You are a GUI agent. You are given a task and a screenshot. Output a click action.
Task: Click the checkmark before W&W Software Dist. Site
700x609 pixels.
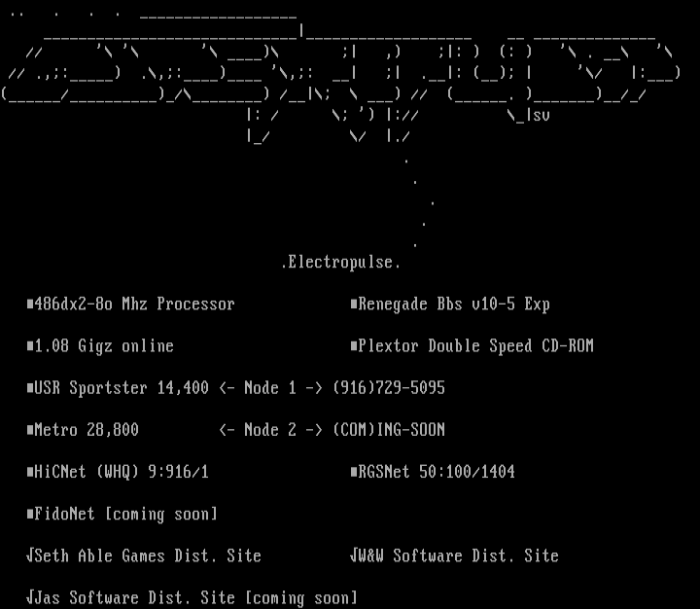tap(354, 555)
